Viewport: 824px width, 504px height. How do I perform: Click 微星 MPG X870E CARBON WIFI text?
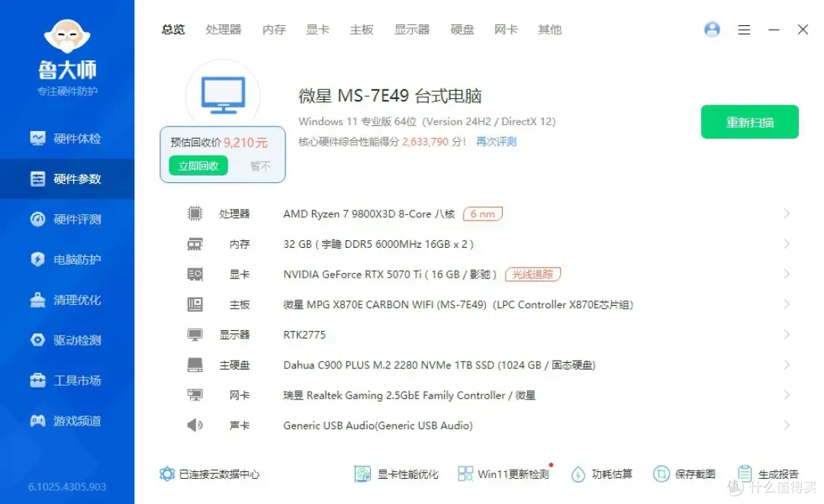[x=459, y=304]
